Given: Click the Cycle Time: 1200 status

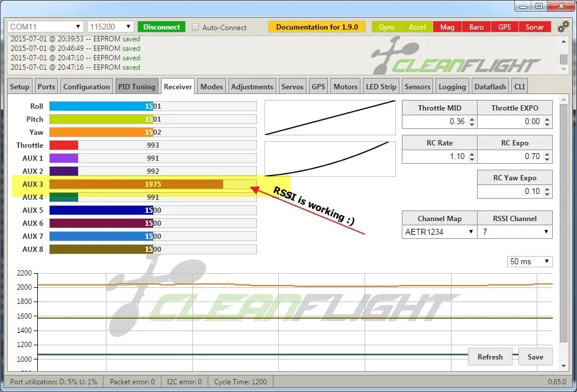Looking at the screenshot, I should tap(240, 382).
